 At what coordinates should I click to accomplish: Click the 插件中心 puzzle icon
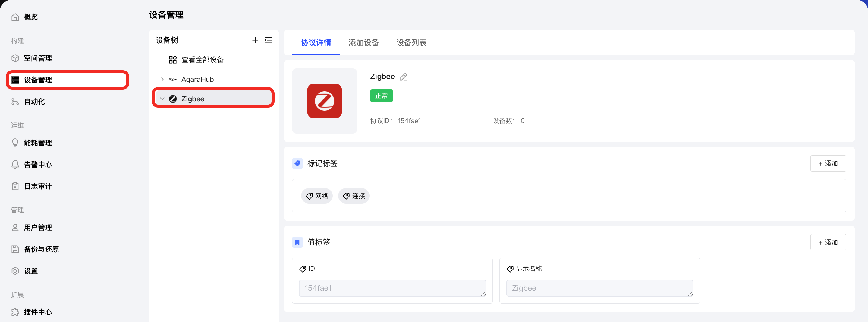(15, 312)
